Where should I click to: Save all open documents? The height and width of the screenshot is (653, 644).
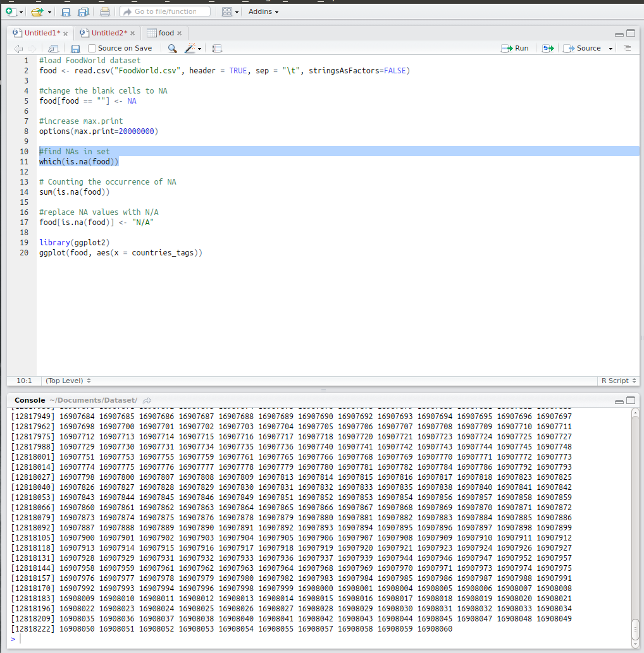pos(84,12)
